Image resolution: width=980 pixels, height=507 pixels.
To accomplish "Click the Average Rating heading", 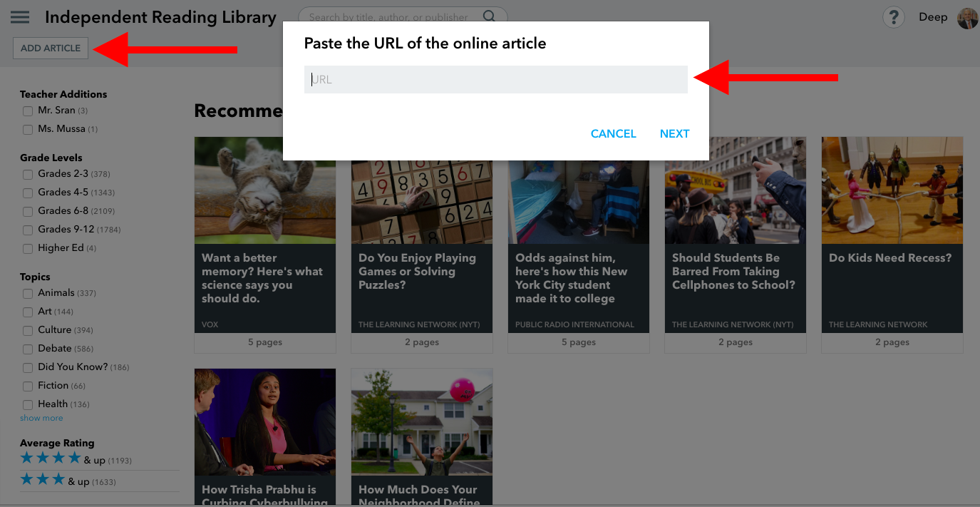I will [x=57, y=443].
